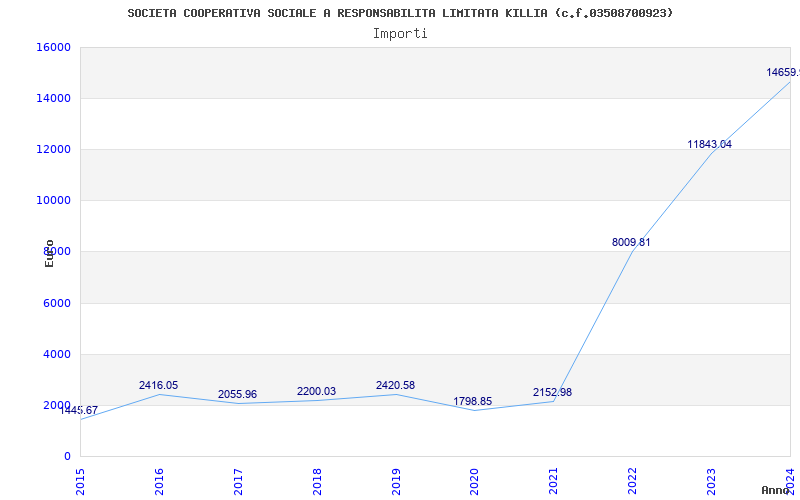Select the 2152.98 data label
This screenshot has width=800, height=500.
(x=553, y=392)
